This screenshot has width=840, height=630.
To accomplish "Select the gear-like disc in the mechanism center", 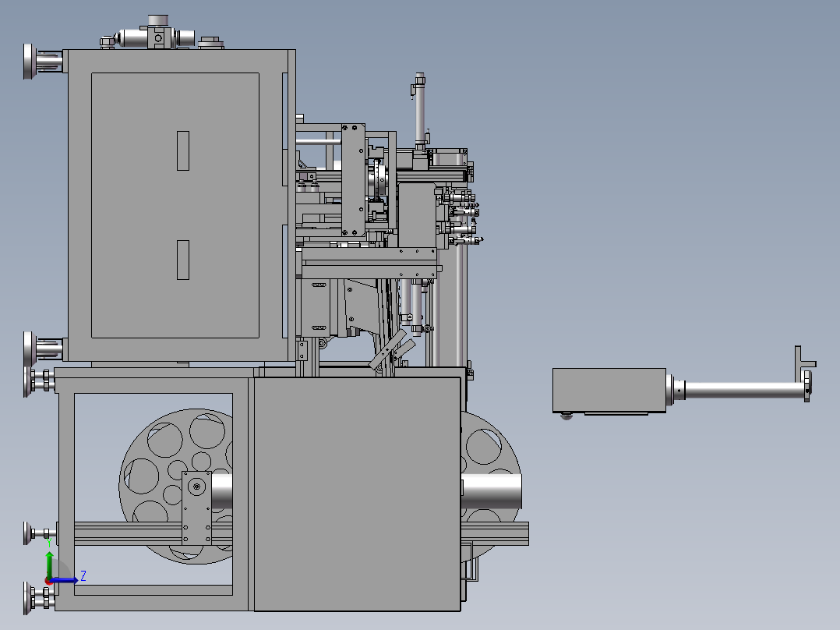I will [379, 178].
